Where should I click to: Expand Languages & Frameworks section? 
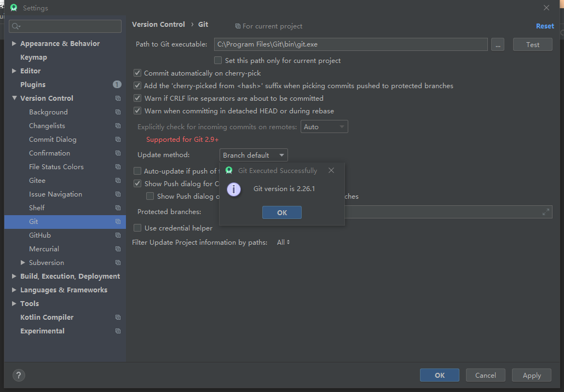[14, 290]
